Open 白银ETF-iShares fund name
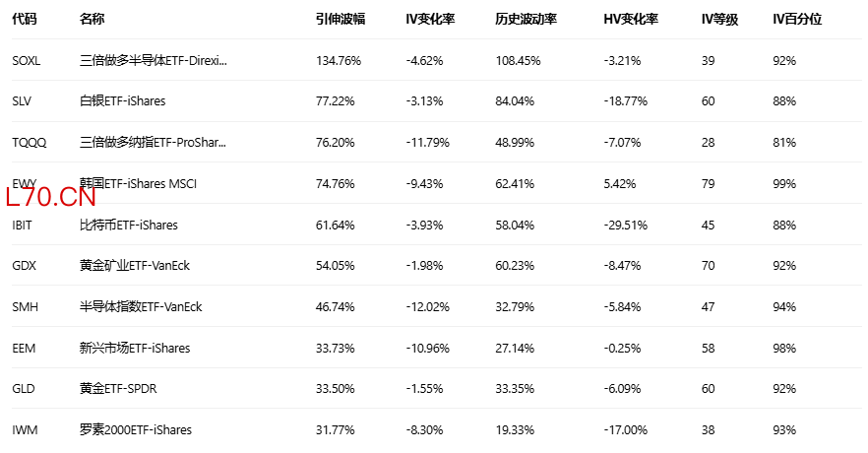The image size is (868, 453). [122, 101]
